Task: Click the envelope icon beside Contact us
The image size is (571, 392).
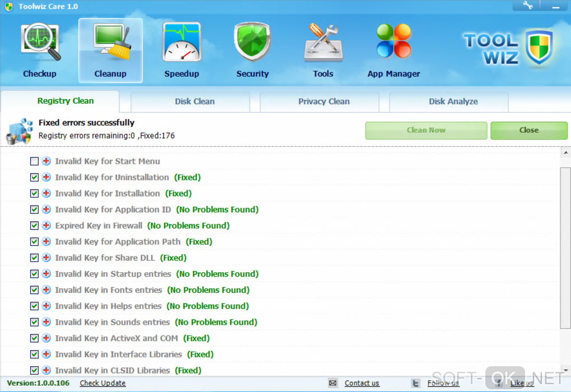Action: [333, 383]
